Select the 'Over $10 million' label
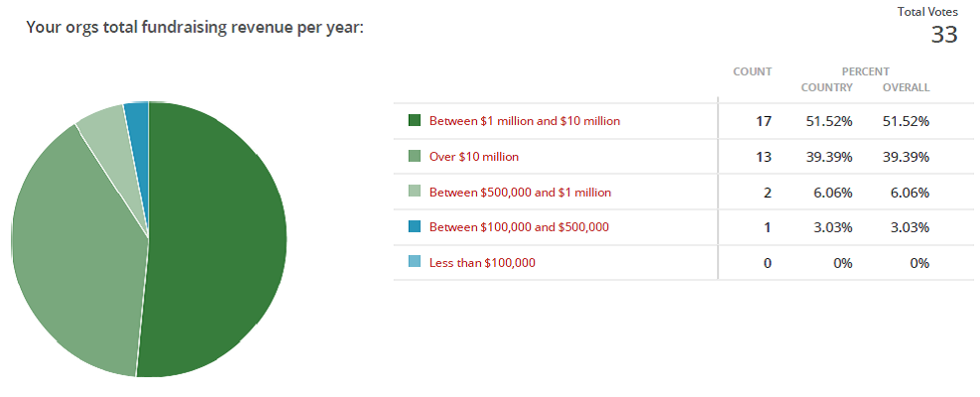Image resolution: width=980 pixels, height=397 pixels. (473, 156)
